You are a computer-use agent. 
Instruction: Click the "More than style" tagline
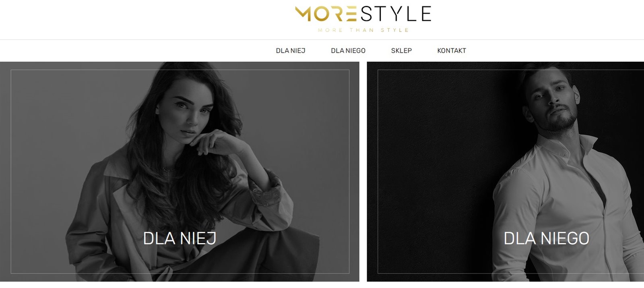point(363,30)
